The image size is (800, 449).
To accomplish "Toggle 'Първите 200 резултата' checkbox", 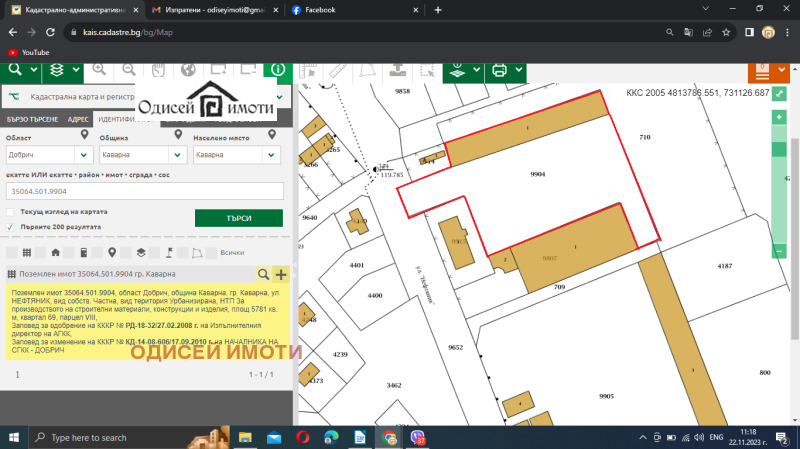I will click(x=10, y=227).
